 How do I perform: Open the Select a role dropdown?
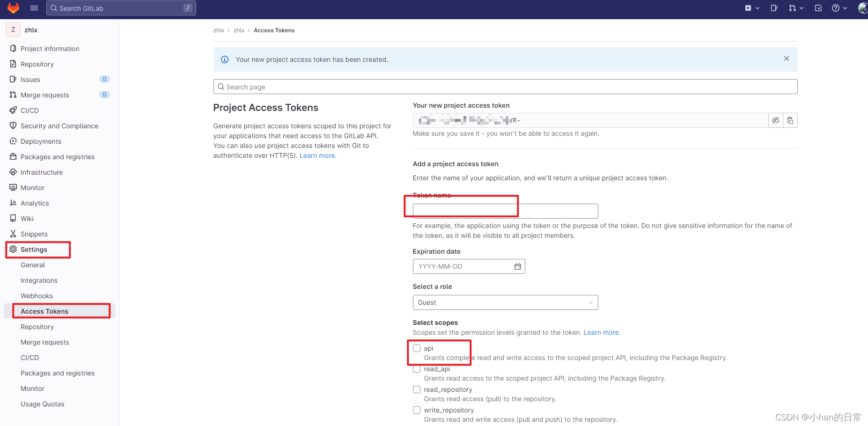click(505, 302)
